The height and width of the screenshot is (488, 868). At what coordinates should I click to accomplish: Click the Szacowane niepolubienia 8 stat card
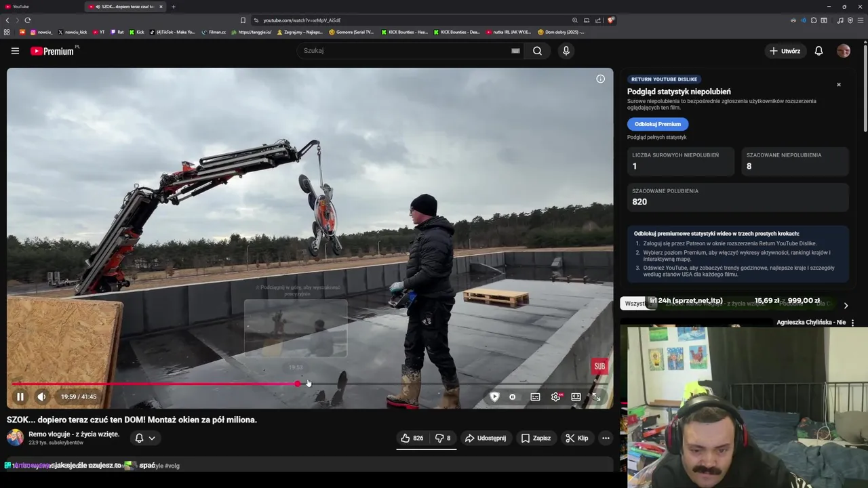click(x=795, y=161)
